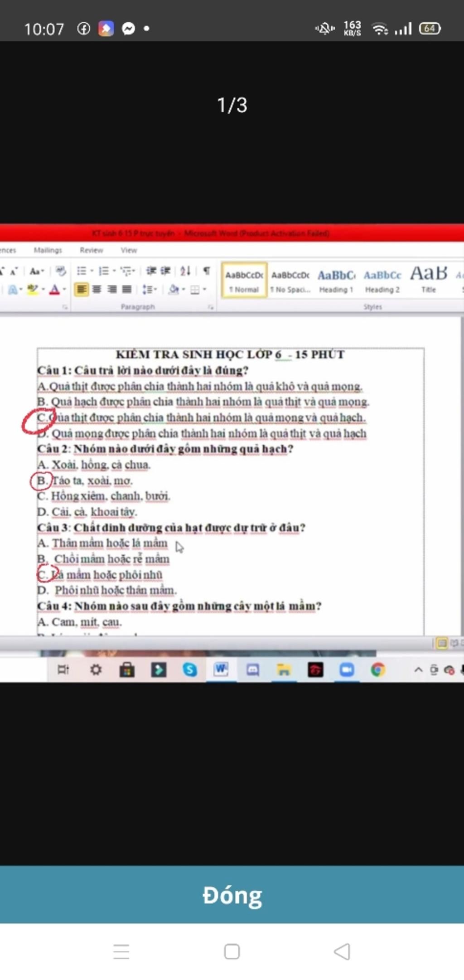Select the No Spacing style
The image size is (464, 980).
tap(290, 281)
